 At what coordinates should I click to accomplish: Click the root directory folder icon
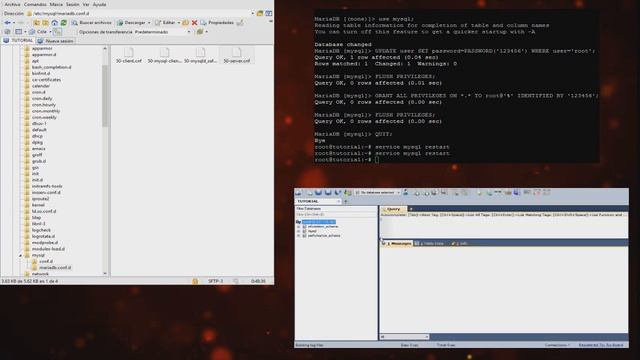click(x=45, y=23)
